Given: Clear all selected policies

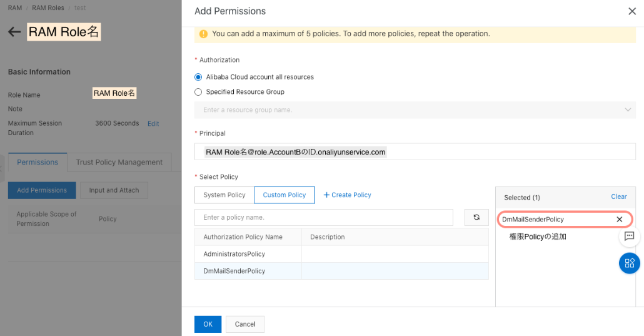Looking at the screenshot, I should (618, 196).
